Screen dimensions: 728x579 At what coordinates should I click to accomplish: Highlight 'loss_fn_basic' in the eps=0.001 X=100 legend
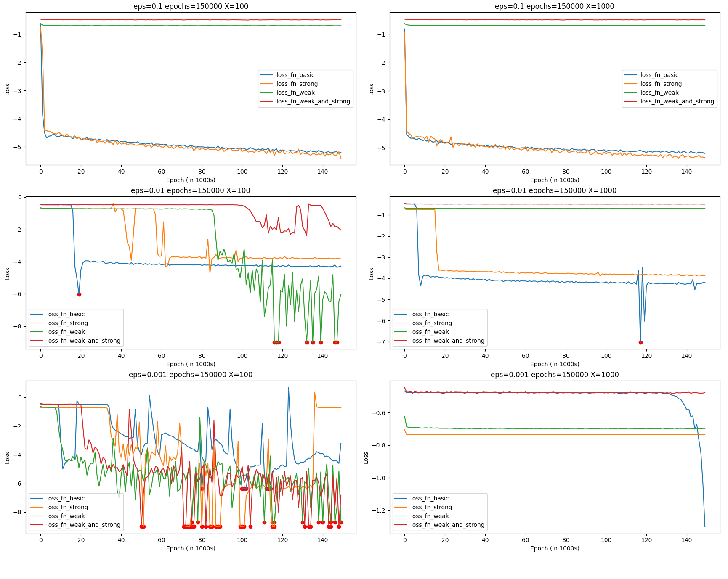click(x=66, y=498)
